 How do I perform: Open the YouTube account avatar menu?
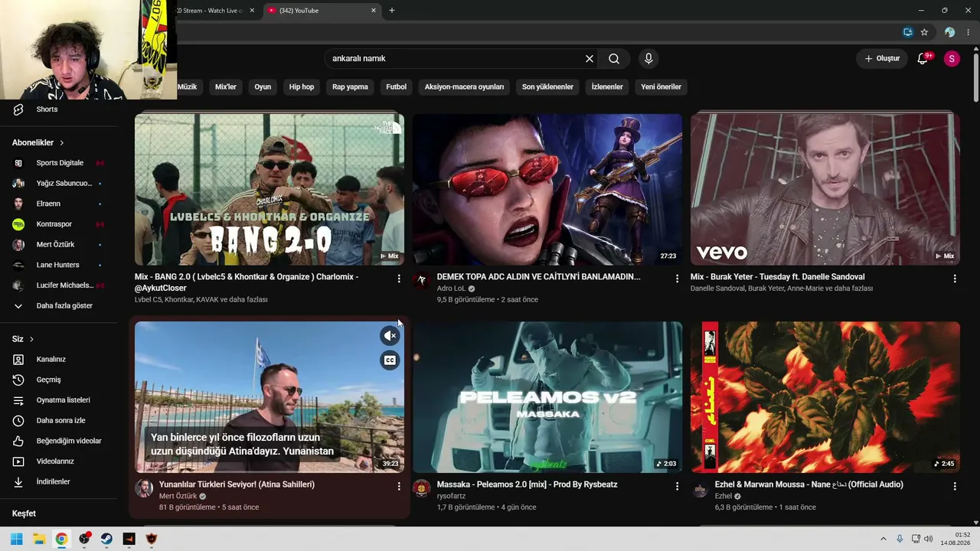[x=952, y=59]
